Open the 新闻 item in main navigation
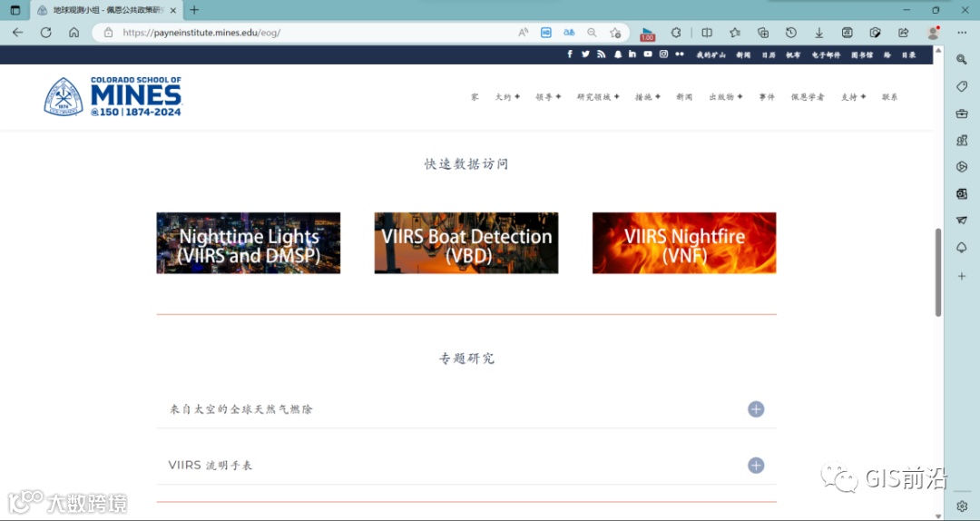This screenshot has height=521, width=980. (684, 97)
